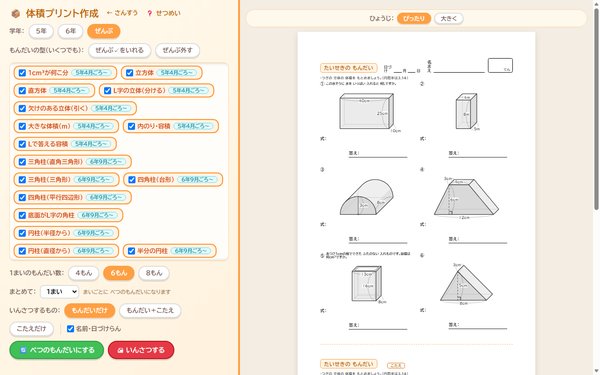The width and height of the screenshot is (600, 375).
Task: Toggle the 名前・日づけらん checkbox
Action: tap(70, 329)
